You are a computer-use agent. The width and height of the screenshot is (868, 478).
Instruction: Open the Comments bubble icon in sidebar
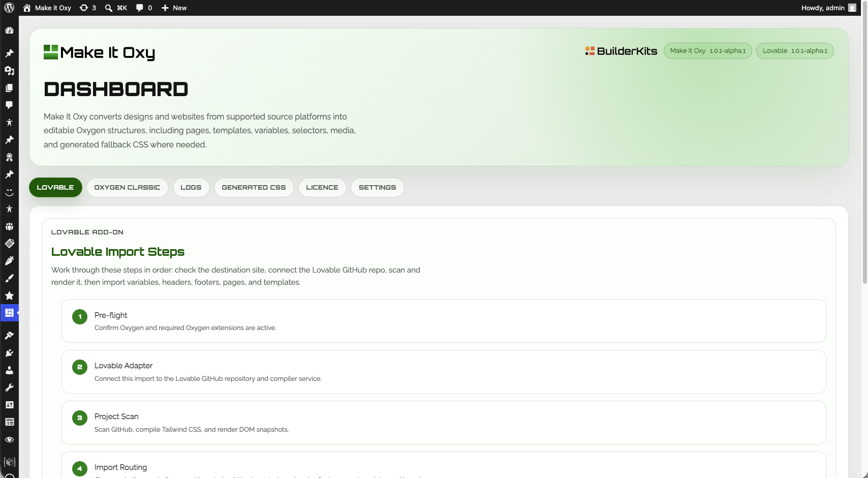tap(9, 105)
